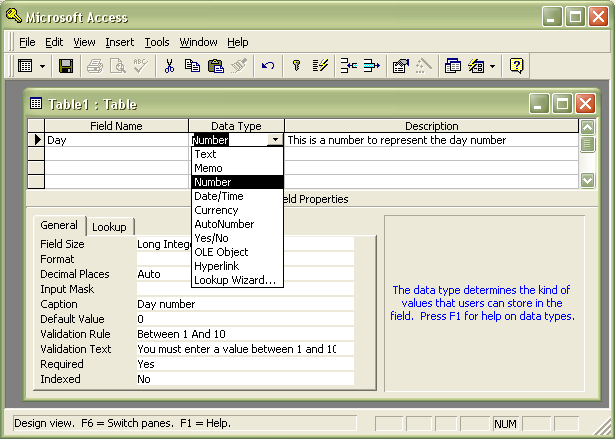Click the Datasheet View toolbar icon
The width and height of the screenshot is (615, 439).
pos(25,66)
